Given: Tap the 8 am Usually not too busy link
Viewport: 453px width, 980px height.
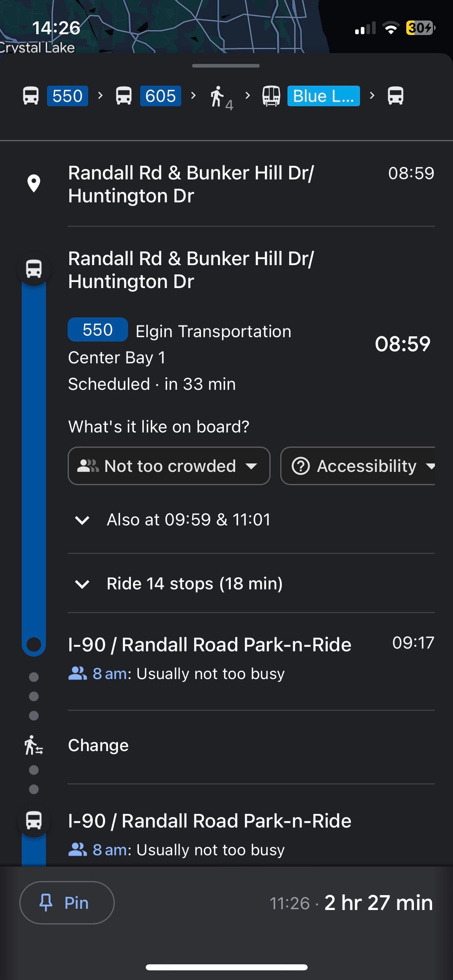Looking at the screenshot, I should [x=177, y=674].
